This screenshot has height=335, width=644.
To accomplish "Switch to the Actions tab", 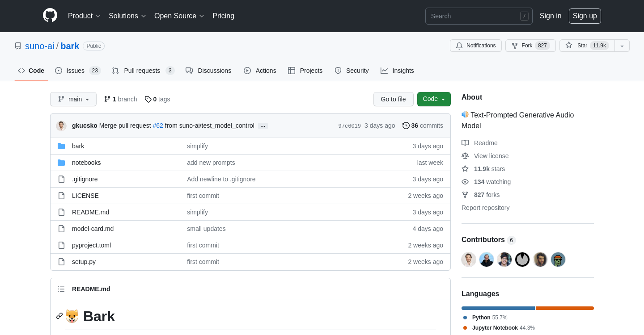I will pos(260,71).
